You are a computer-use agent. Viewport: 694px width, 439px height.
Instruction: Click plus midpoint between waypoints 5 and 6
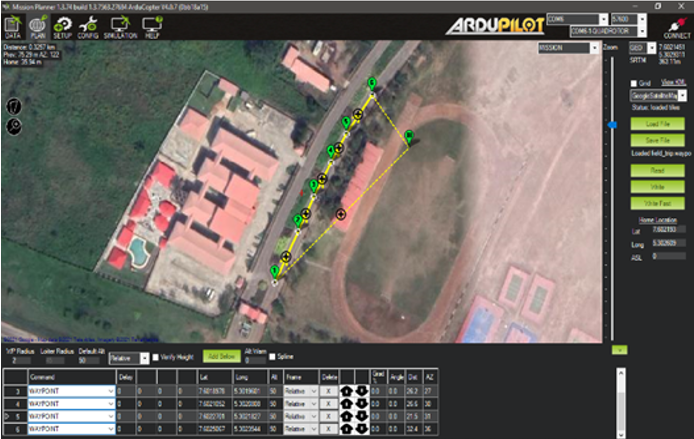coord(358,115)
